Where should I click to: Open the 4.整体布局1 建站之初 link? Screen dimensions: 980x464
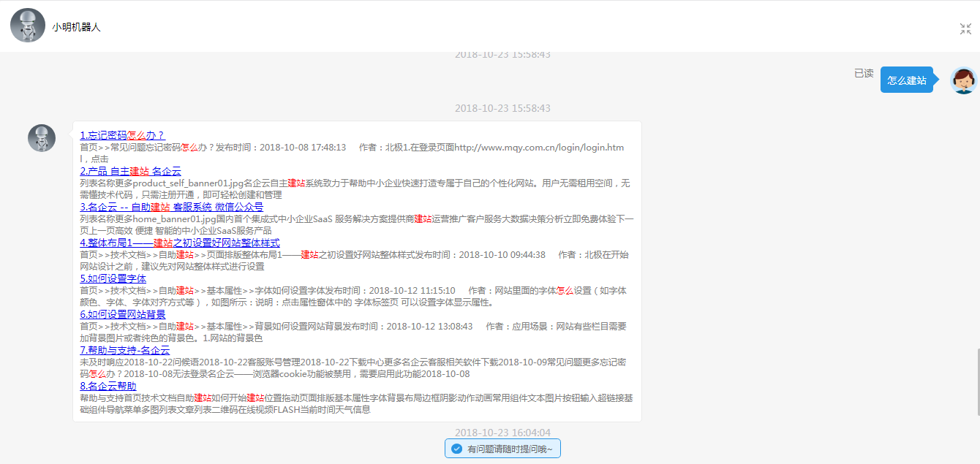point(179,243)
